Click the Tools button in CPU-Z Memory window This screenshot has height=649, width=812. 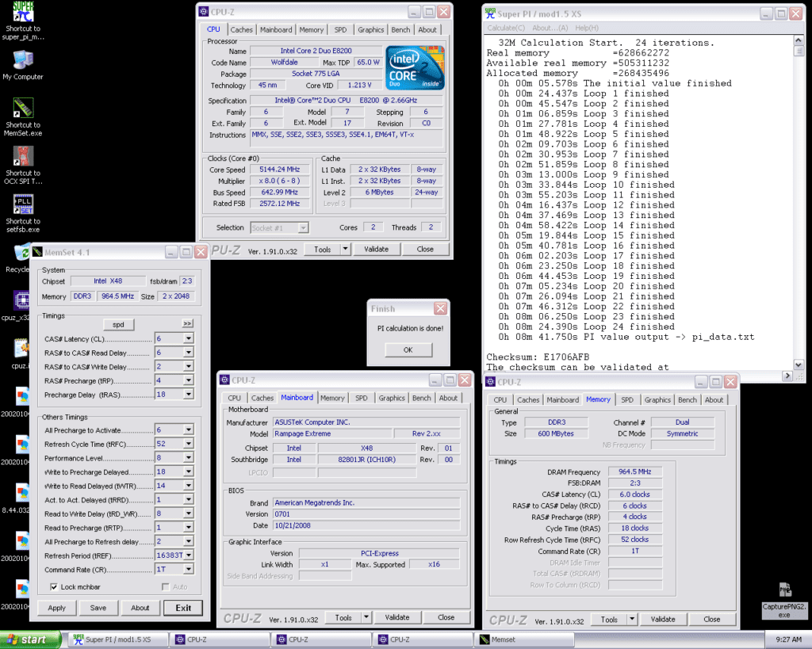click(x=609, y=620)
